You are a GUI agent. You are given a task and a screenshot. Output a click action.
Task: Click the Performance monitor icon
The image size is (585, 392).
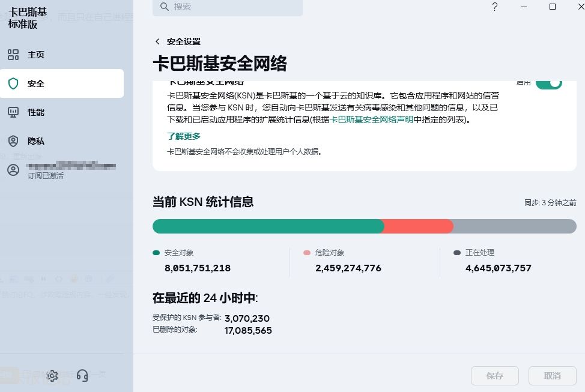pos(13,112)
